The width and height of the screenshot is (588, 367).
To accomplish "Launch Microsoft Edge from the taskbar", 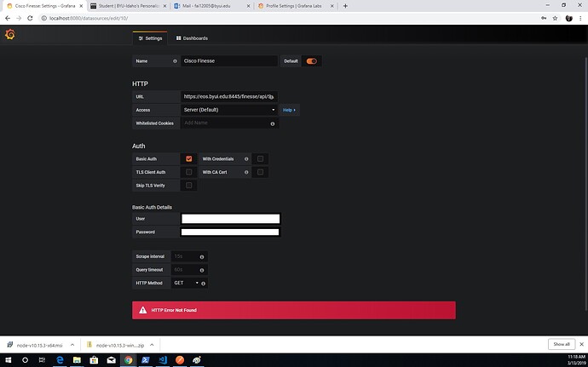I will coord(60,360).
